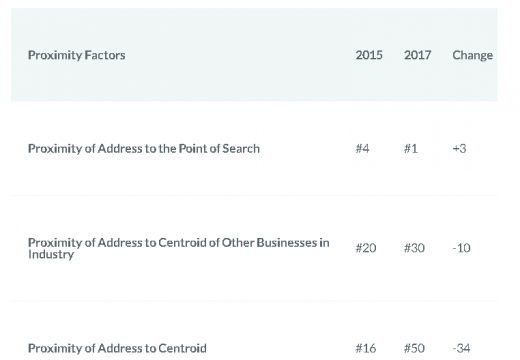
Task: Click the word Factors in the header
Action: click(x=105, y=55)
